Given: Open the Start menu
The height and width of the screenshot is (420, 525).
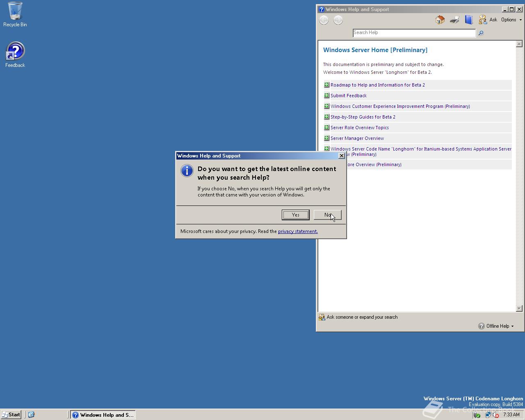Looking at the screenshot, I should tap(11, 415).
